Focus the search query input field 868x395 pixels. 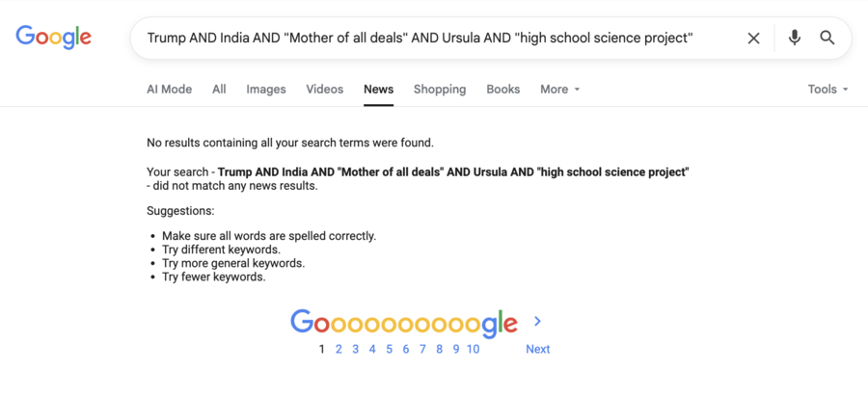pyautogui.click(x=434, y=39)
